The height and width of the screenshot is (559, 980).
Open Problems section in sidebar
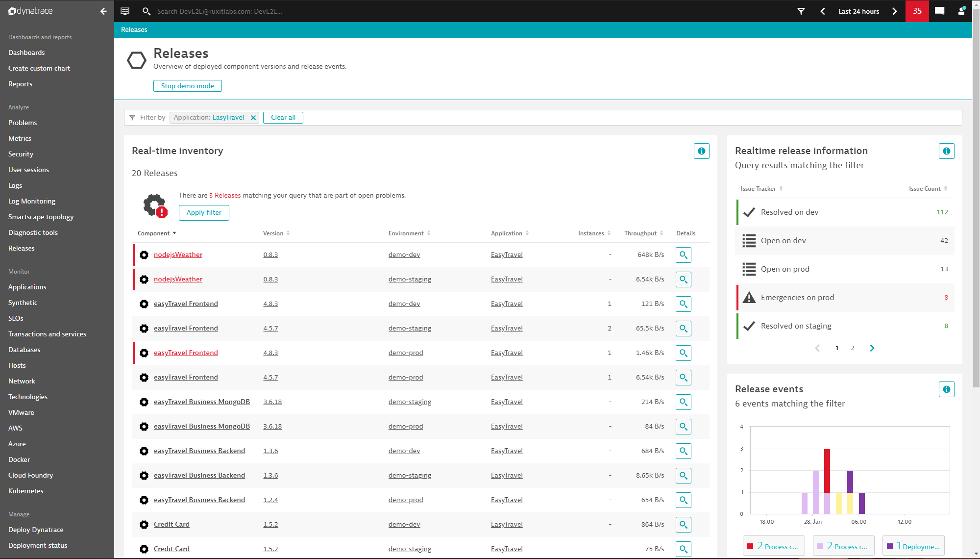tap(22, 122)
